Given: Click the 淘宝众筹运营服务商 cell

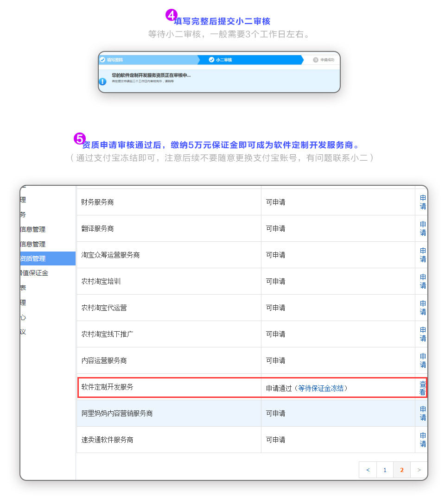Looking at the screenshot, I should (x=169, y=255).
